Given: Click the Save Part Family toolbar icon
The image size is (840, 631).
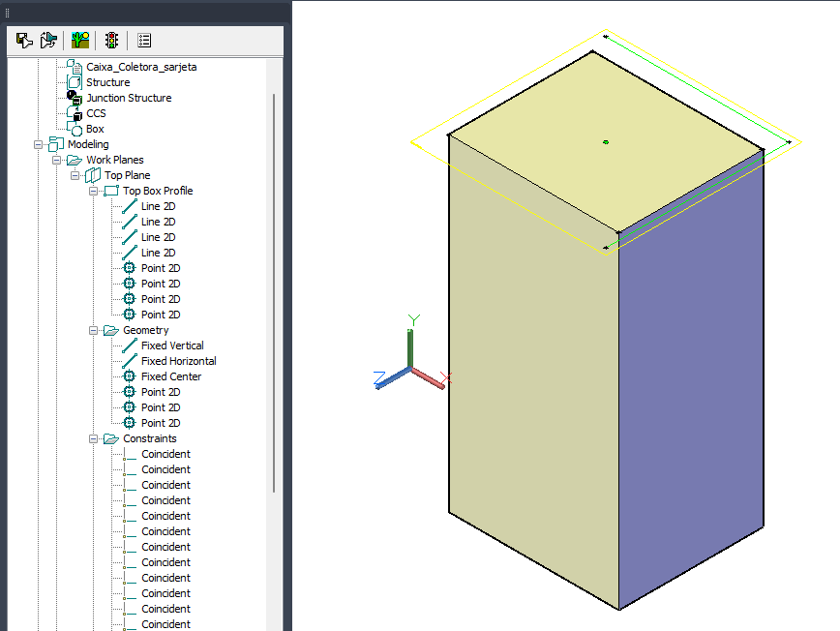Looking at the screenshot, I should (x=24, y=41).
